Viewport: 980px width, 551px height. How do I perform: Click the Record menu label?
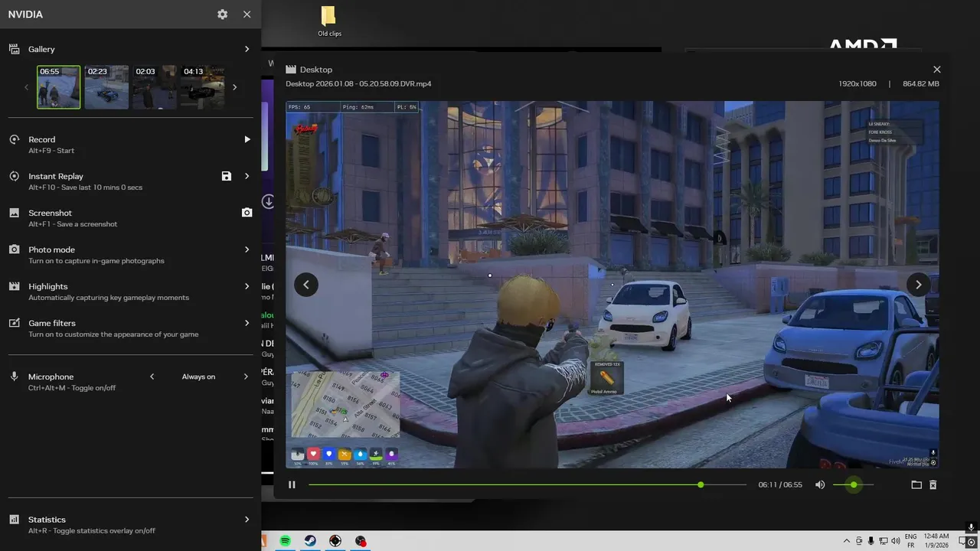[41, 139]
